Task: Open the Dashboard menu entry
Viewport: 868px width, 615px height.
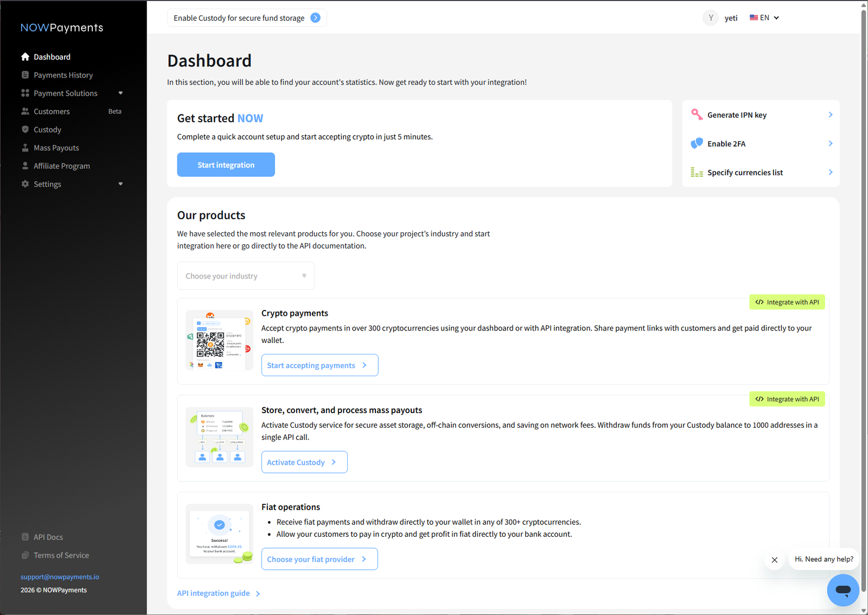Action: click(52, 56)
